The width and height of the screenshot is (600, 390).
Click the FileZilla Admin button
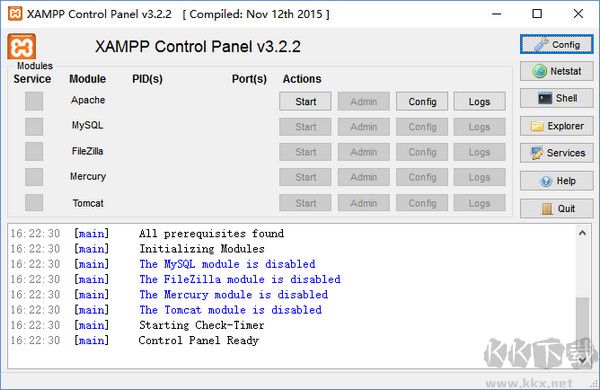point(364,152)
